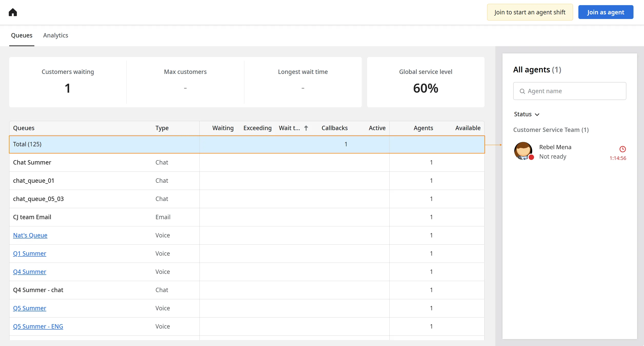Image resolution: width=644 pixels, height=346 pixels.
Task: Open the Q5 Summer queue link
Action: click(x=30, y=308)
